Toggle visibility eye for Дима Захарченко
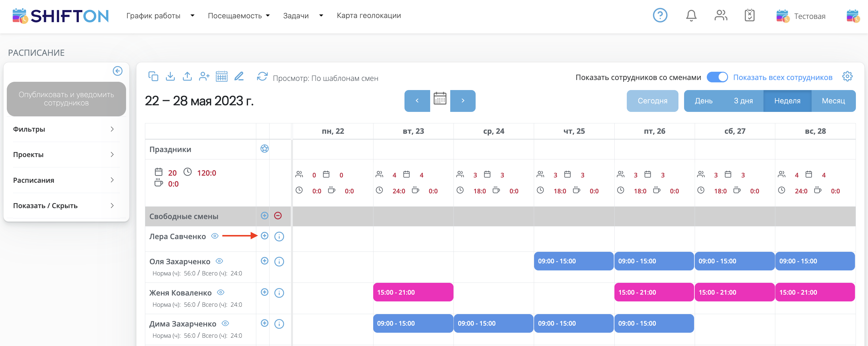Viewport: 868px width, 346px height. click(225, 324)
